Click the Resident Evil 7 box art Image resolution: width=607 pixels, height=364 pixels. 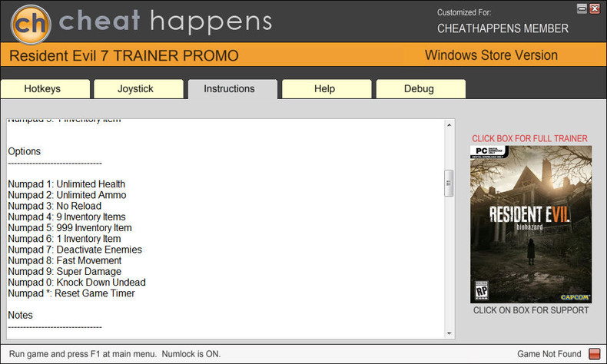(x=531, y=224)
